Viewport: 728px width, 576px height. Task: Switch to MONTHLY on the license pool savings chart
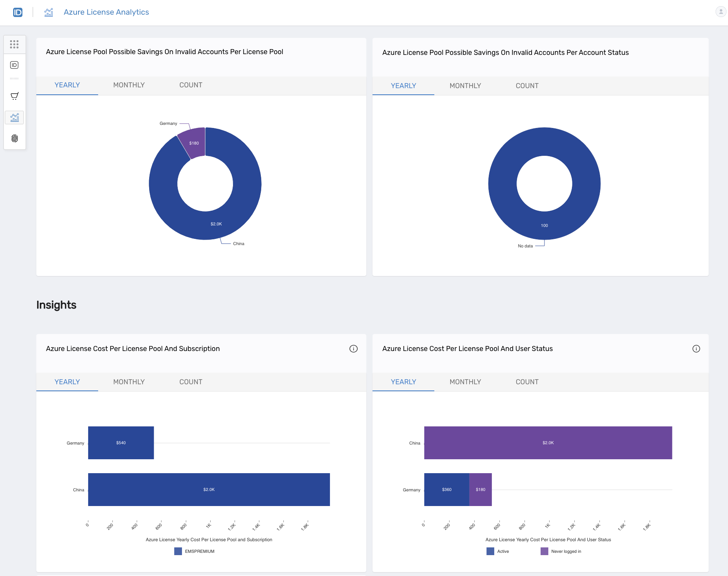(129, 85)
